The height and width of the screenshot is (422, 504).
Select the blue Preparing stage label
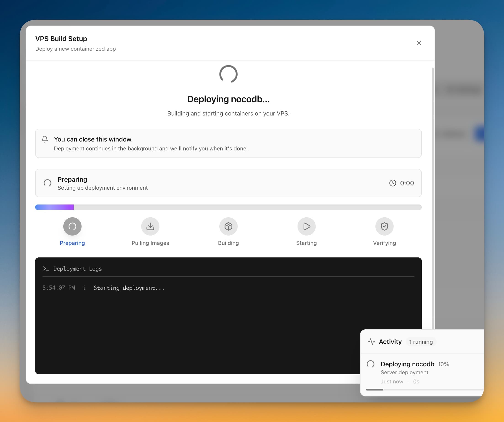click(x=72, y=243)
